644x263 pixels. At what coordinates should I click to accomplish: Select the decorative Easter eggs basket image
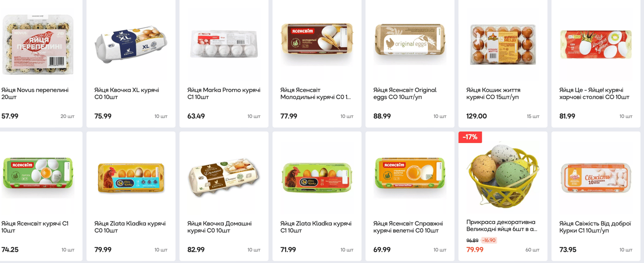503,175
